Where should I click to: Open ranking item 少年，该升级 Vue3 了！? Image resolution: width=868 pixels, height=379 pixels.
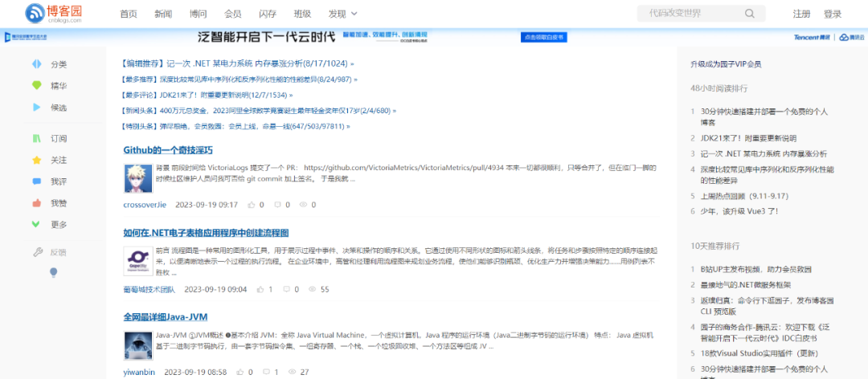click(x=739, y=211)
